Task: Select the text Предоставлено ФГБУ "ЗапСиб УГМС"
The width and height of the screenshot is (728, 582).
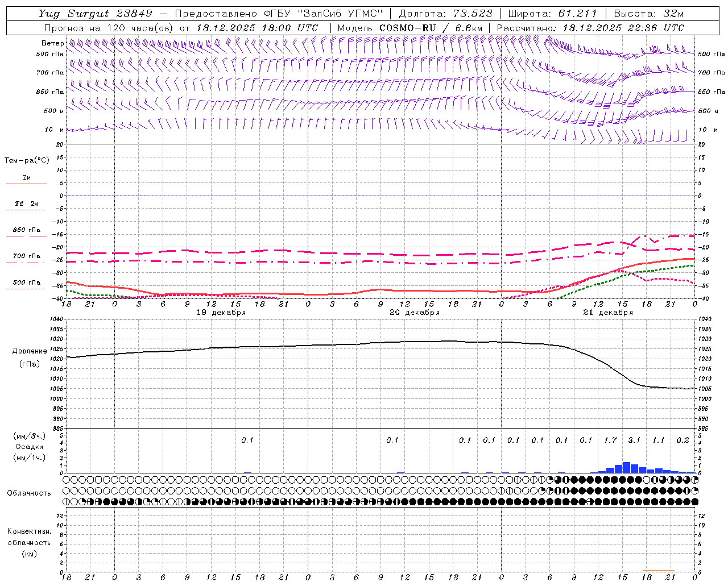Action: 279,14
